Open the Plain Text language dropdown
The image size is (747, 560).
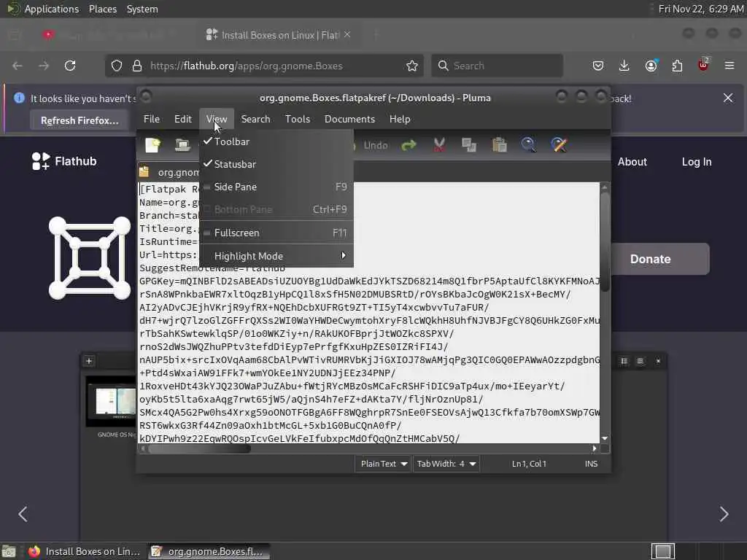pos(384,464)
